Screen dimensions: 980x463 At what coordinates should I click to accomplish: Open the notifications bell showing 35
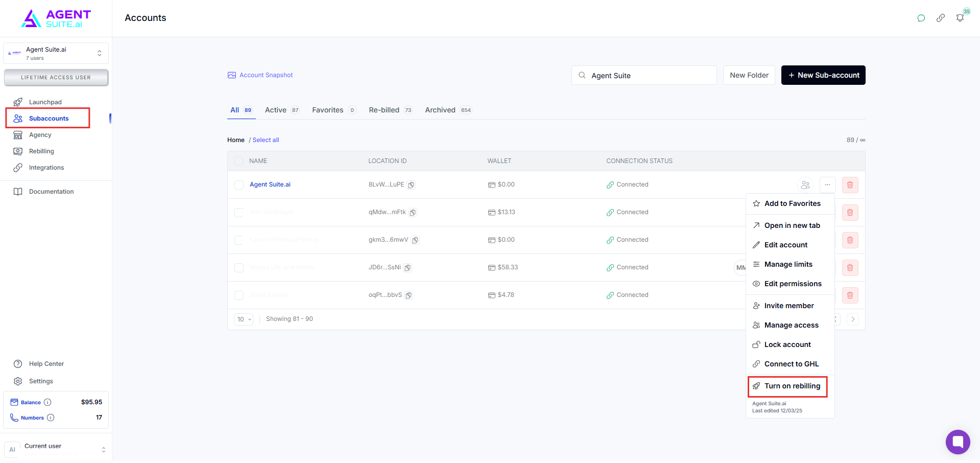click(x=960, y=18)
